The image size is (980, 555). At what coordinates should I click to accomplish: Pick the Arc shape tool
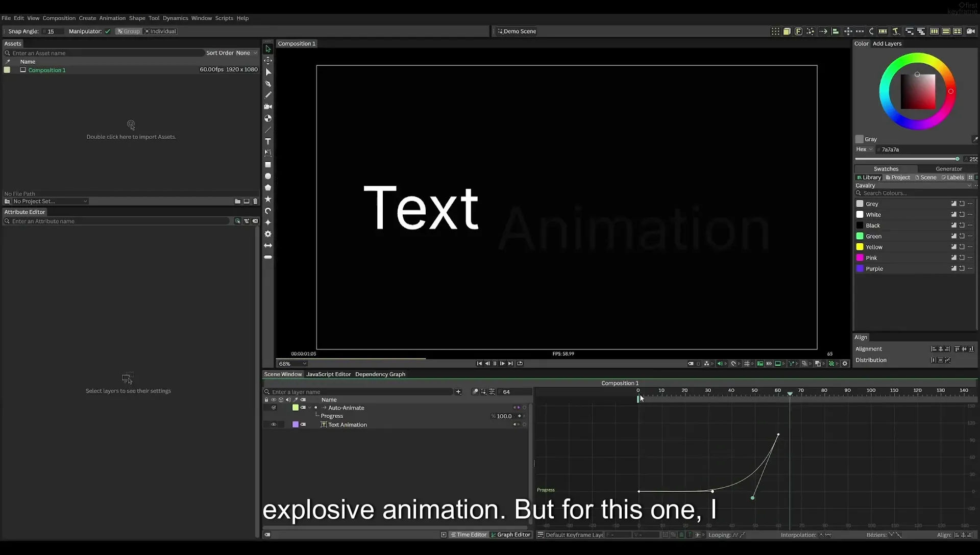[x=268, y=211]
